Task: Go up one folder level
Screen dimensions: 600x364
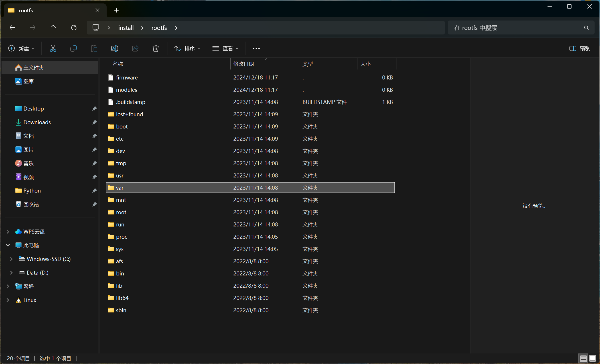Action: point(53,28)
